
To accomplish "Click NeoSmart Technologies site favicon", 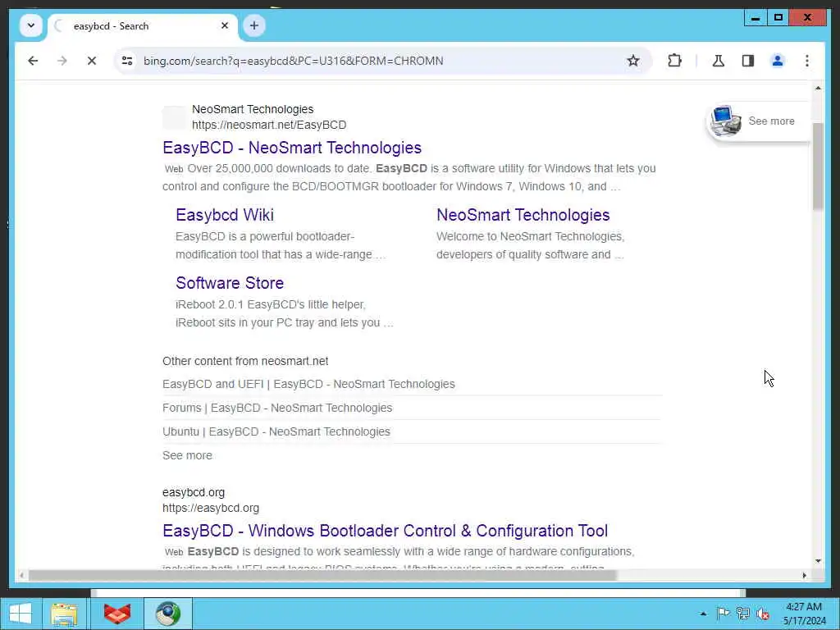I will click(175, 117).
